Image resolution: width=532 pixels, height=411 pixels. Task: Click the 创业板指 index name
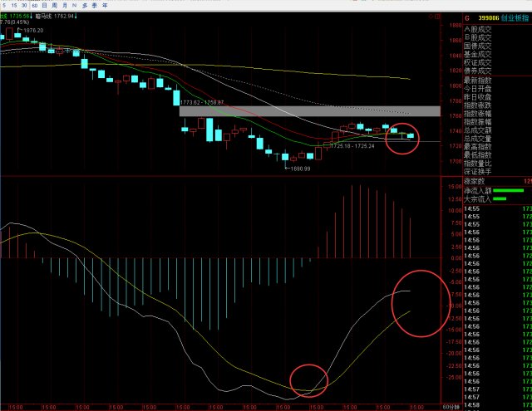(515, 16)
